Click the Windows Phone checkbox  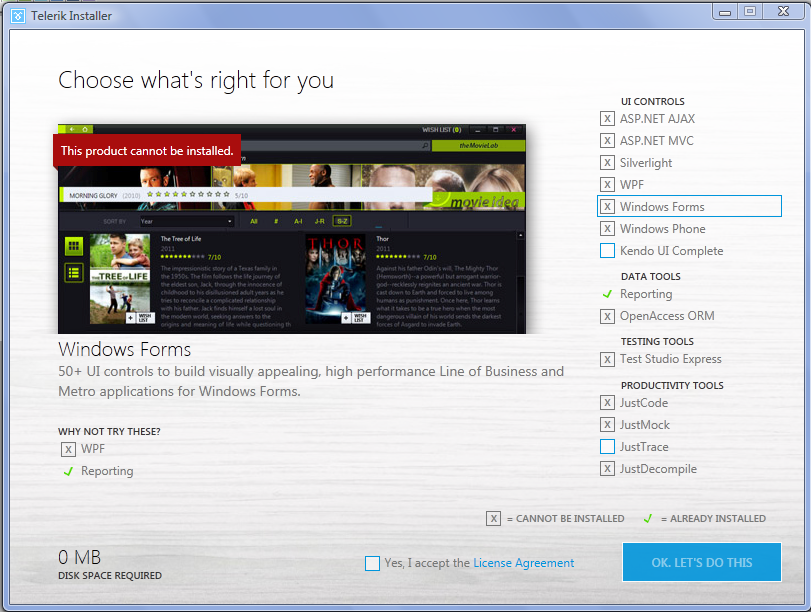coord(607,229)
